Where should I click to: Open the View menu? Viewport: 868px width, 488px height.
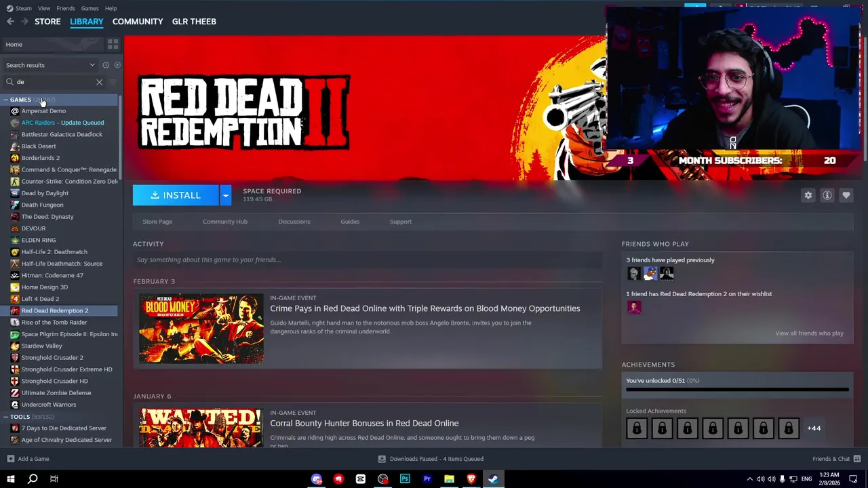pyautogui.click(x=44, y=8)
